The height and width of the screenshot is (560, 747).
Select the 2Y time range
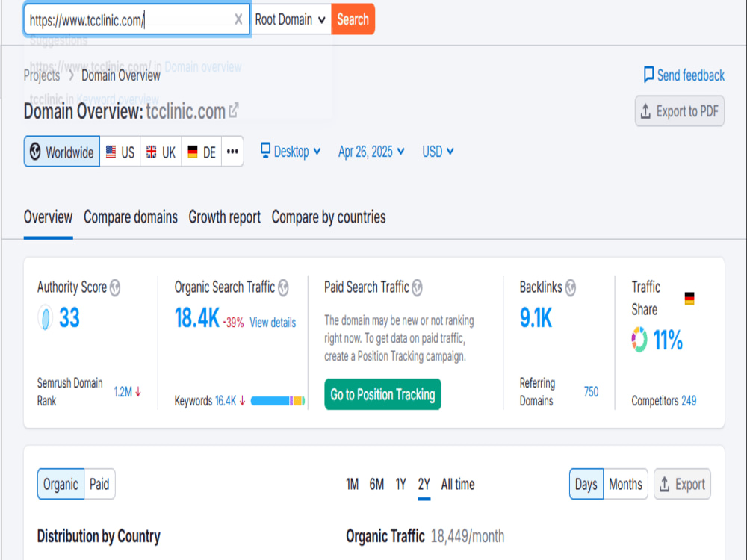424,485
